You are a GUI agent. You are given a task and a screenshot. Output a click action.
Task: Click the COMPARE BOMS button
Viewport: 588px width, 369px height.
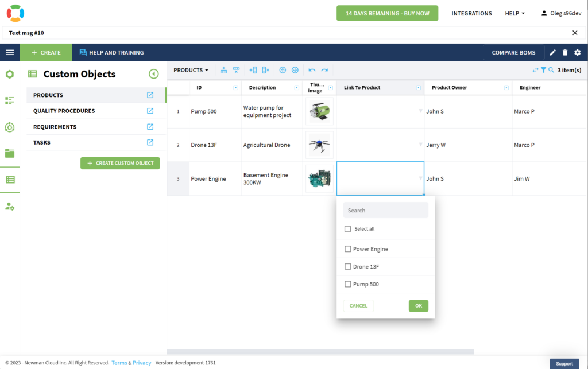513,52
